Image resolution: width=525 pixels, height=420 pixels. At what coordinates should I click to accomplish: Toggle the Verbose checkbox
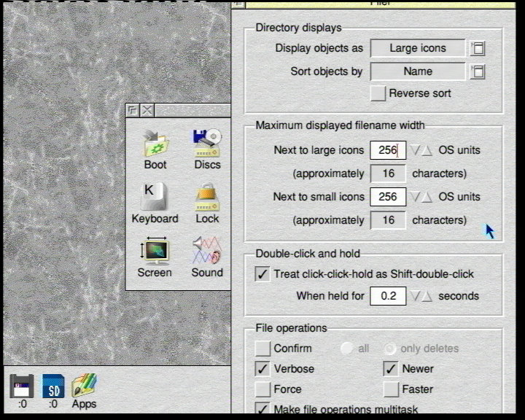(262, 369)
